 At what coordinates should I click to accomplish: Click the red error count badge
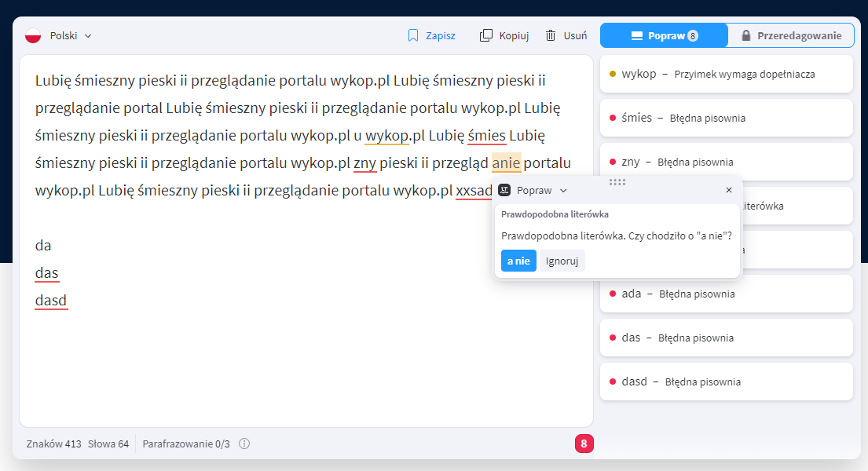pyautogui.click(x=584, y=444)
